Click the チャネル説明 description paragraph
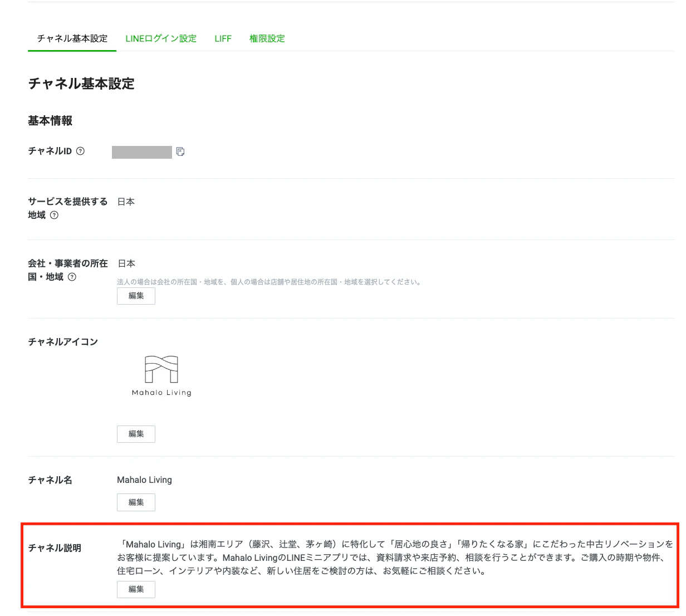686x616 pixels. (395, 558)
